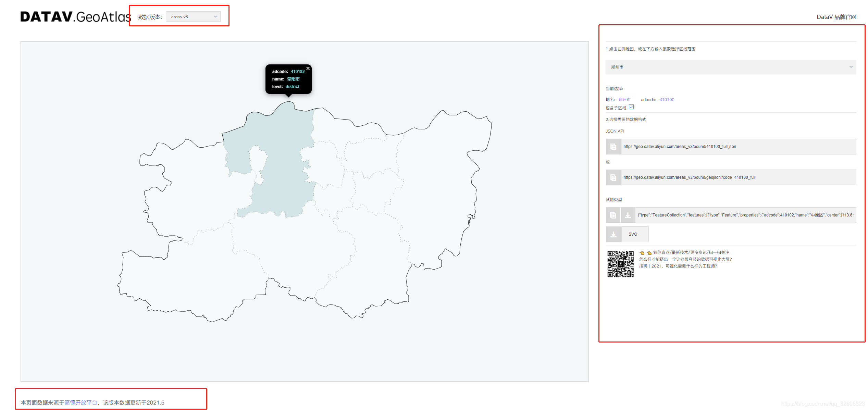Open the 数据版本 areas_v3 dropdown
Screen dimensions: 868x410
tap(193, 16)
